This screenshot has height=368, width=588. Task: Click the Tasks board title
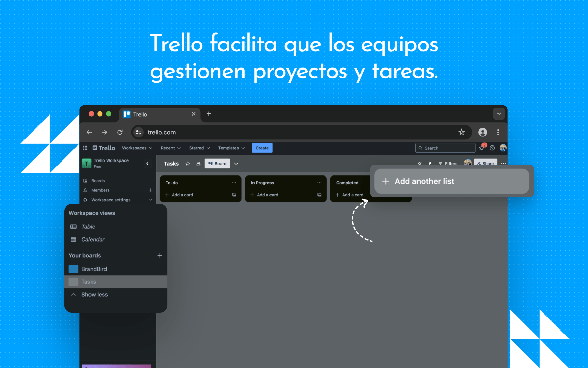(171, 164)
